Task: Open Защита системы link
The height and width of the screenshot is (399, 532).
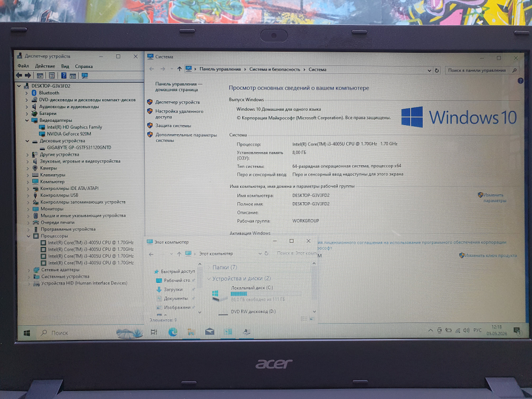Action: (173, 126)
